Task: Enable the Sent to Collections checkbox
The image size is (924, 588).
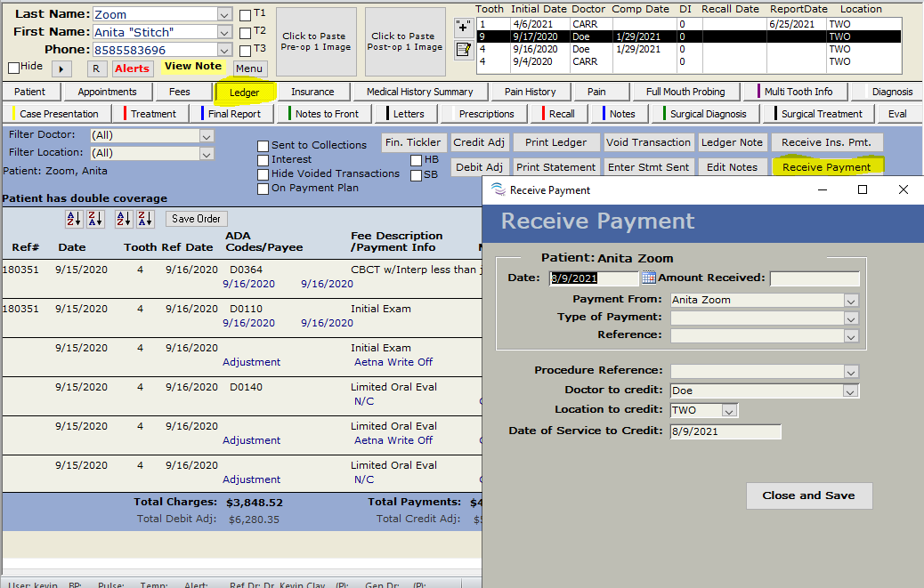Action: 263,146
